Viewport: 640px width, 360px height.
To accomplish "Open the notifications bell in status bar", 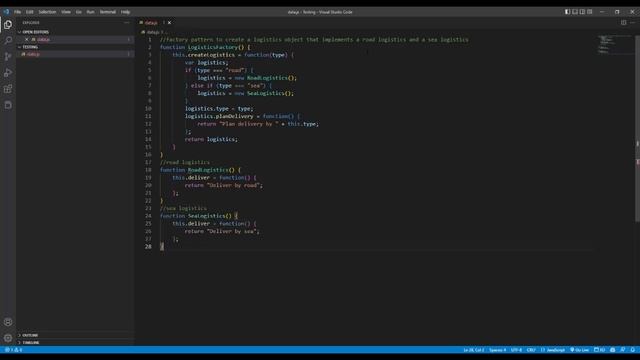I will point(632,350).
